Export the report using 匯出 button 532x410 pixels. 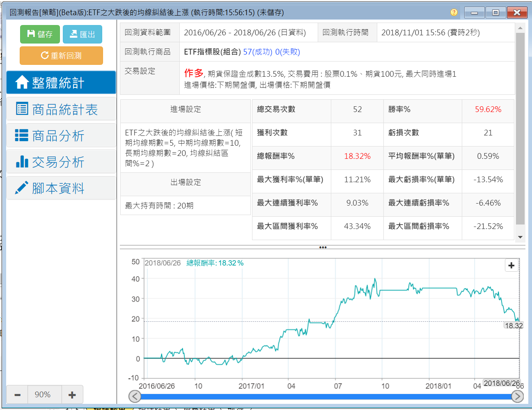(x=83, y=34)
